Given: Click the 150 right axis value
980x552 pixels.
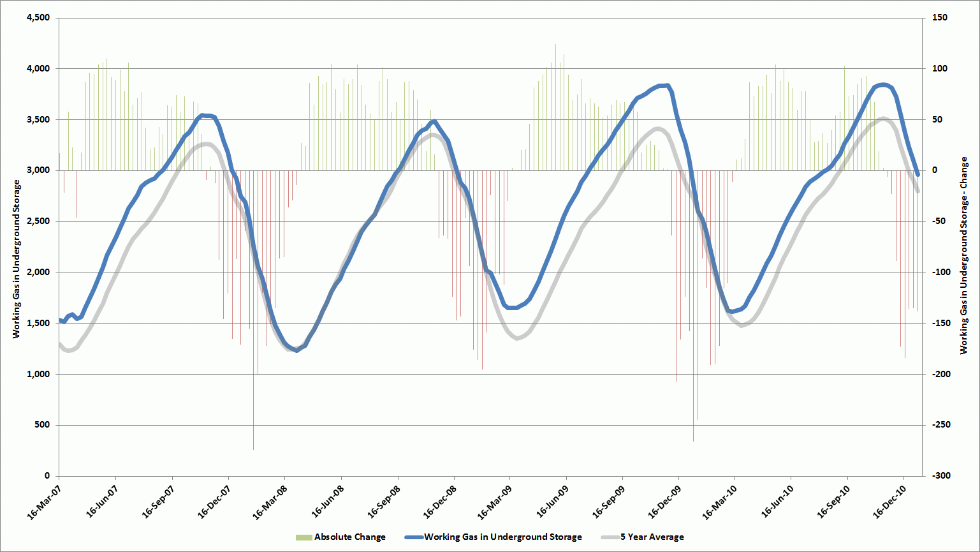Looking at the screenshot, I should pyautogui.click(x=940, y=17).
